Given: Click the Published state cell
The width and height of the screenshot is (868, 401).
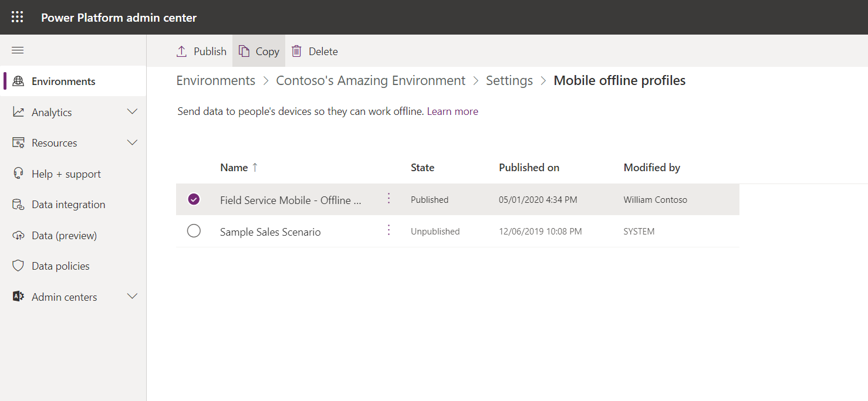Looking at the screenshot, I should coord(430,200).
